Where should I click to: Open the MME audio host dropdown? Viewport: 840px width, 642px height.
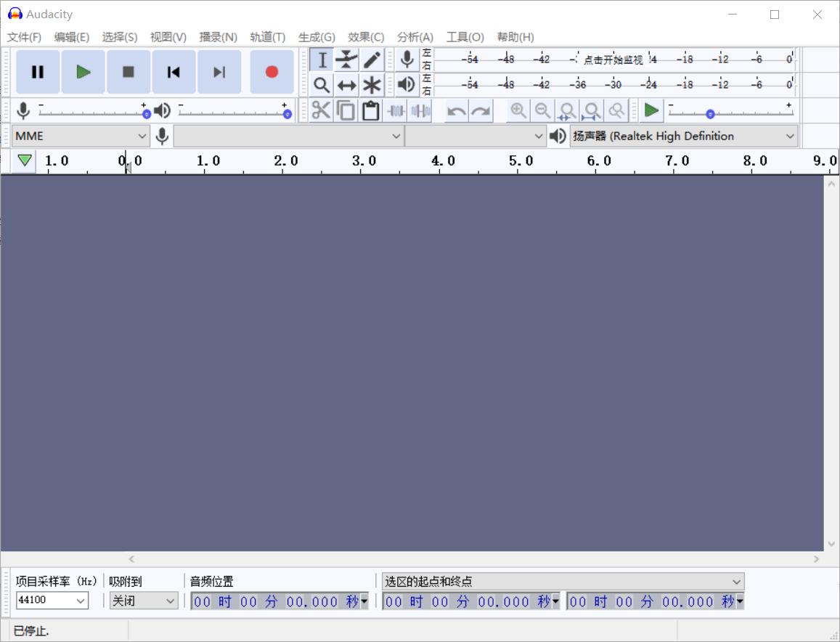tap(81, 136)
